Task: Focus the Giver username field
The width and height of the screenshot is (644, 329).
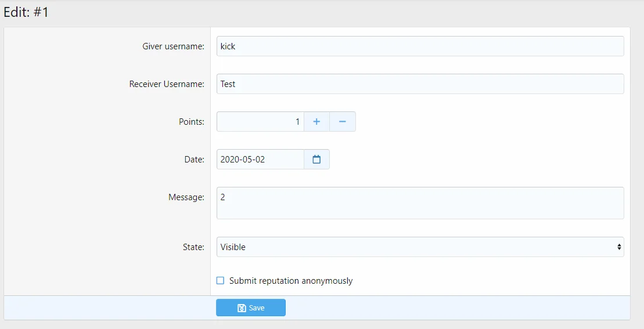Action: (x=420, y=46)
